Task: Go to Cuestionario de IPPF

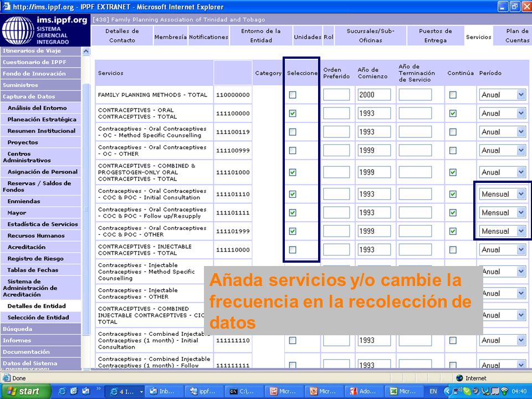Action: [x=40, y=62]
